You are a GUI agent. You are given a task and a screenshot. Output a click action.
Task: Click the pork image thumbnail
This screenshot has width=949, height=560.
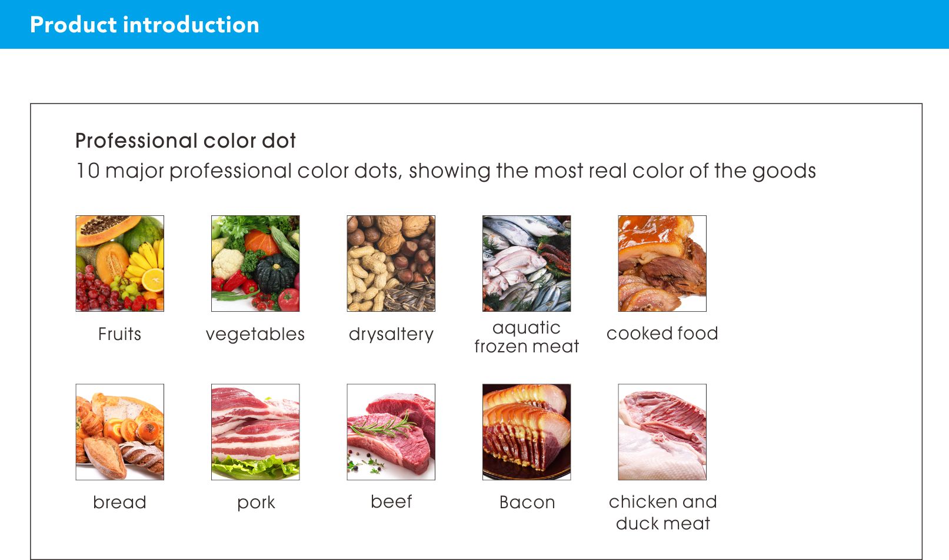point(255,432)
